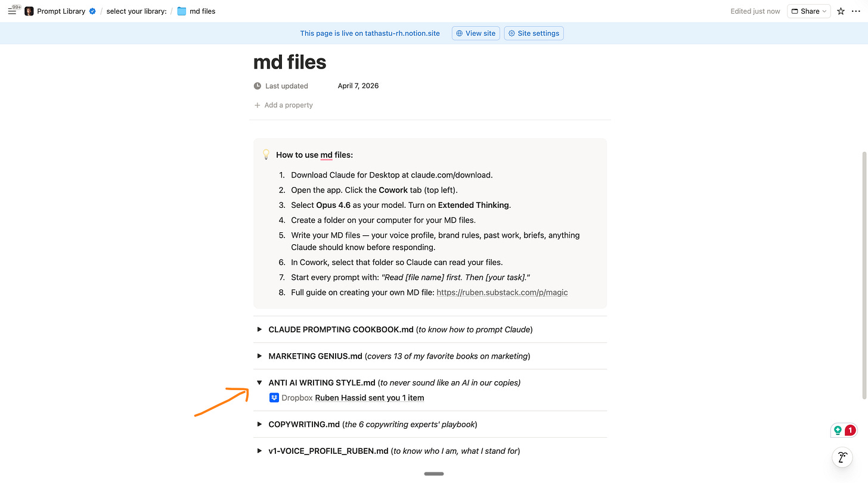Click the 'Edited just now' timestamp
Viewport: 868px width, 483px height.
click(755, 11)
